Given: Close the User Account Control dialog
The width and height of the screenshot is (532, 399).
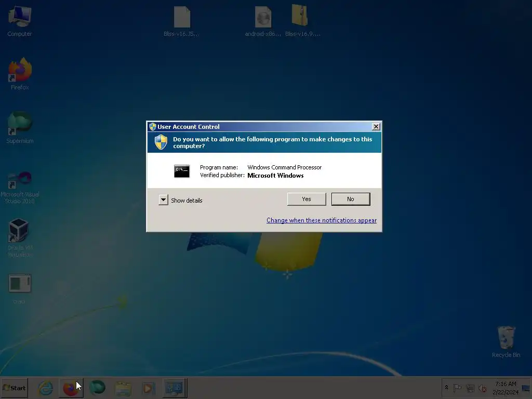Looking at the screenshot, I should click(376, 127).
